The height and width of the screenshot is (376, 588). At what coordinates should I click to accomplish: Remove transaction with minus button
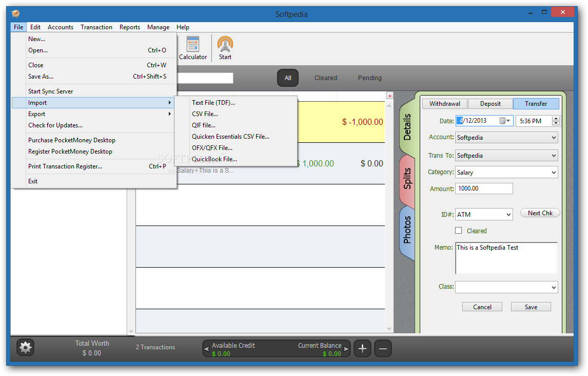(383, 349)
